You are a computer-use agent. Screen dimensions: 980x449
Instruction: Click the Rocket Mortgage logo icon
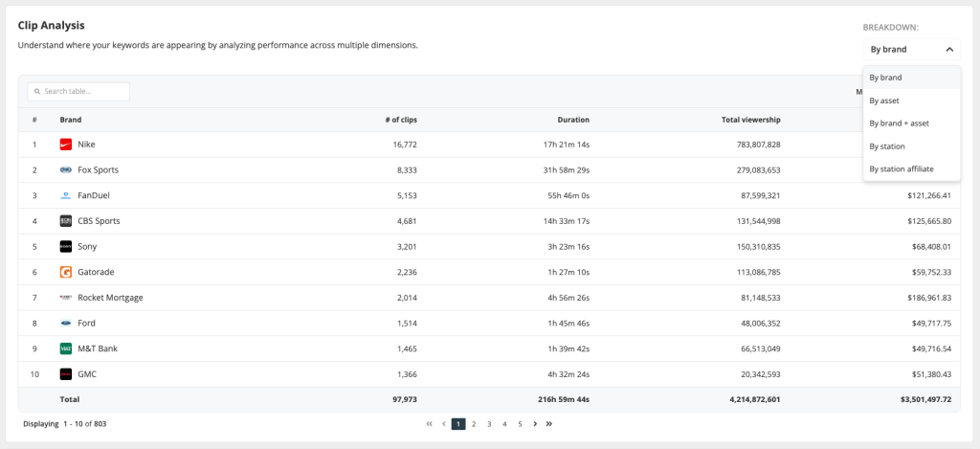66,298
